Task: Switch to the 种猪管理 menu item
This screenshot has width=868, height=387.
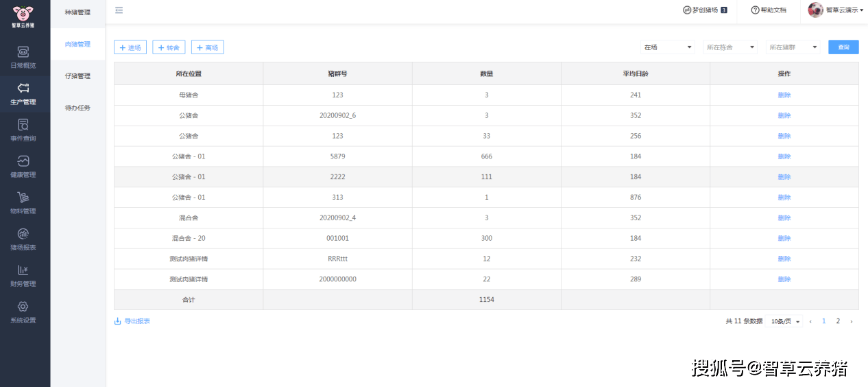Action: pyautogui.click(x=77, y=12)
